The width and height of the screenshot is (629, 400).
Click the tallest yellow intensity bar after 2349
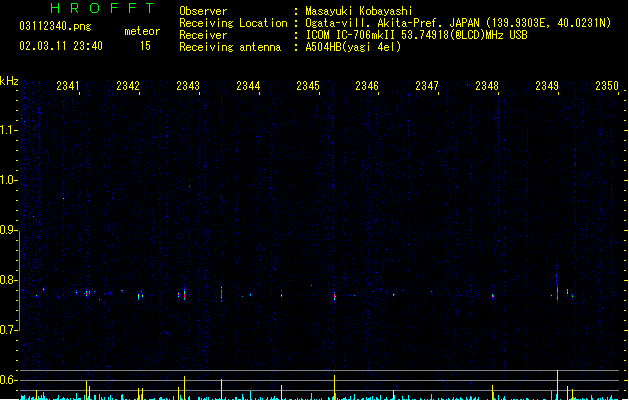click(558, 385)
